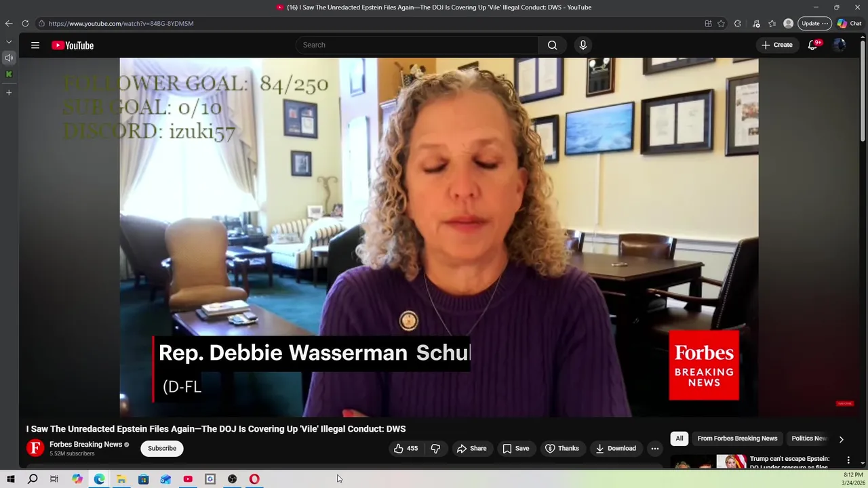Open the browser media control icon
The image size is (868, 488).
756,24
